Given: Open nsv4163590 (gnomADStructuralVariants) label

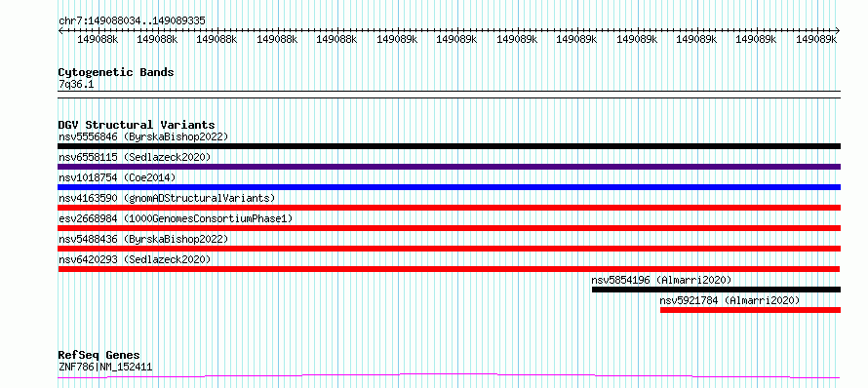Looking at the screenshot, I should click(x=167, y=198).
